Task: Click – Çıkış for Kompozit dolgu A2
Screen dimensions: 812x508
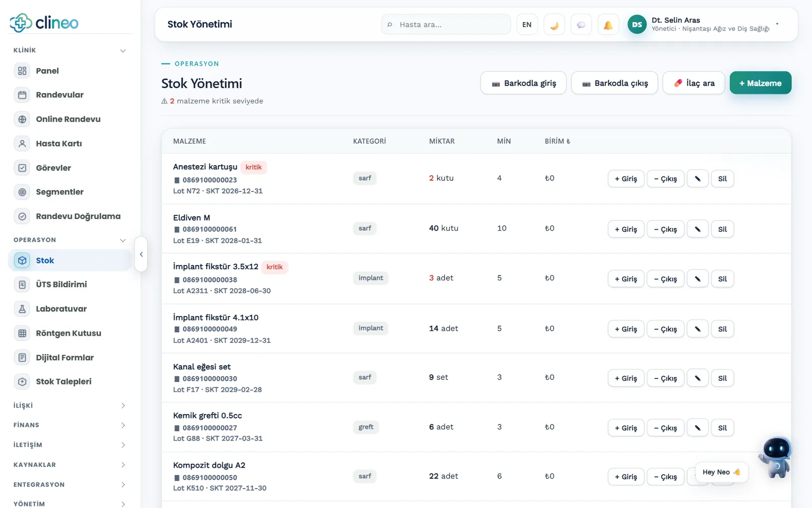Action: pos(665,477)
